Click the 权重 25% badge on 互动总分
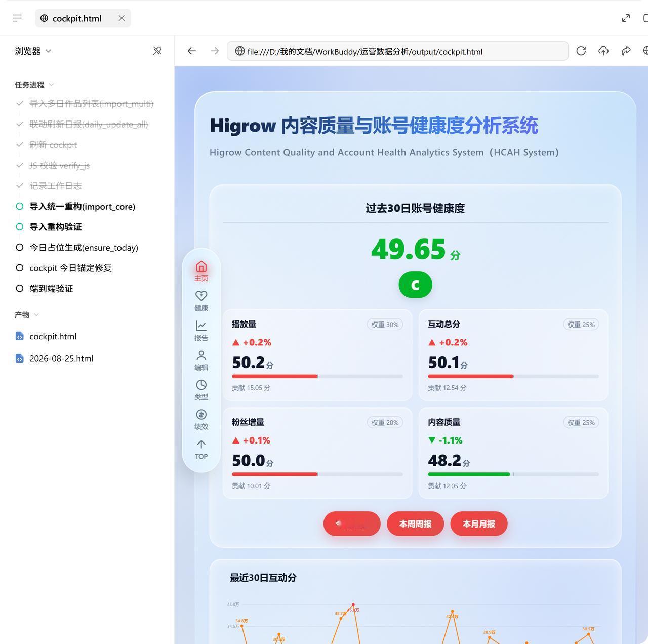The height and width of the screenshot is (644, 648). tap(581, 325)
